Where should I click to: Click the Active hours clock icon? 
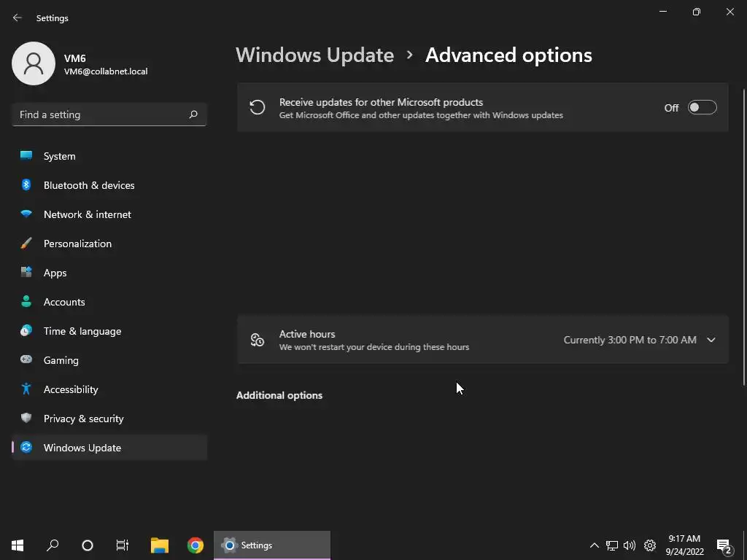click(x=258, y=340)
